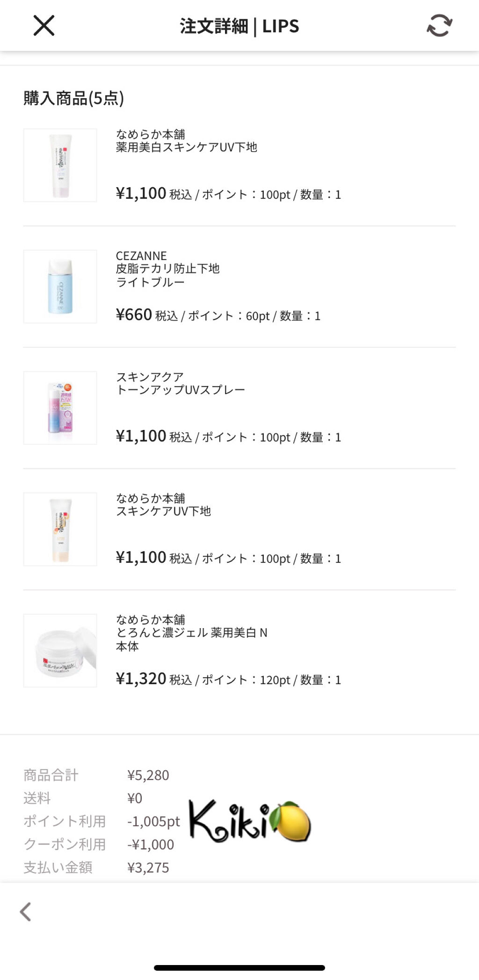The height and width of the screenshot is (980, 479).
Task: Close the order details page
Action: click(x=44, y=26)
